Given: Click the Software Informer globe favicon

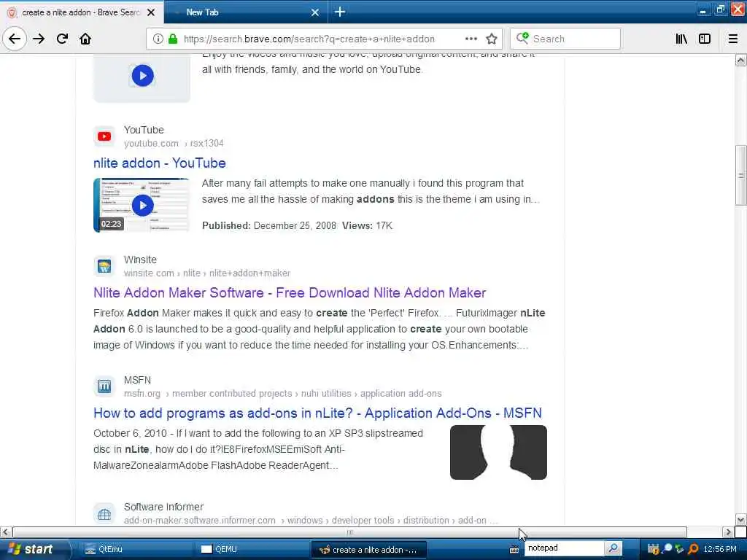Looking at the screenshot, I should (104, 514).
